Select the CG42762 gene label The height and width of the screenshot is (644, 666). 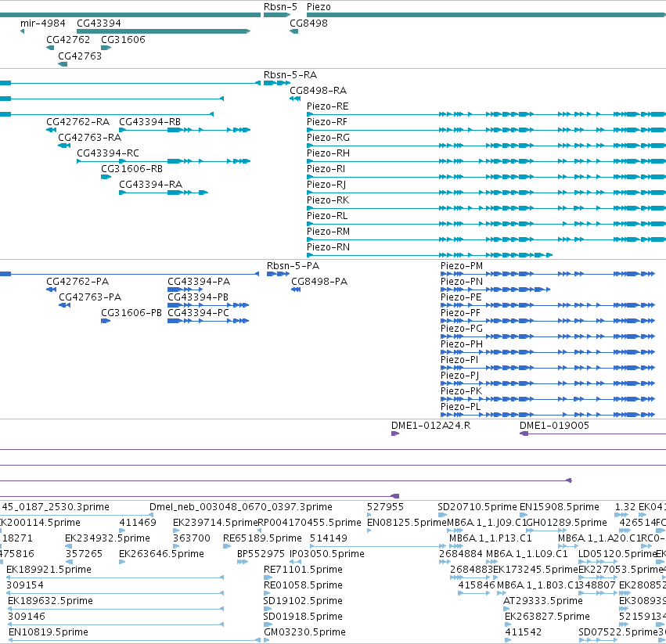tap(68, 39)
